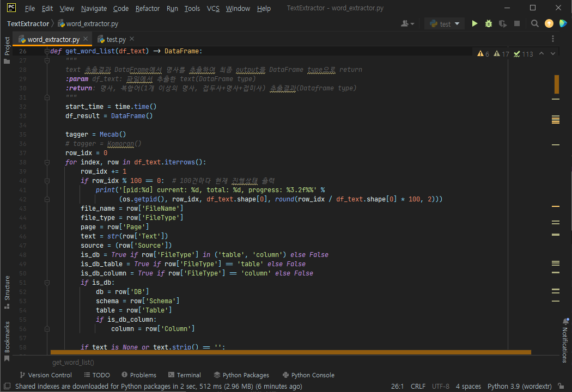Switch to the test.py editor tab
Image resolution: width=572 pixels, height=392 pixels.
click(116, 39)
